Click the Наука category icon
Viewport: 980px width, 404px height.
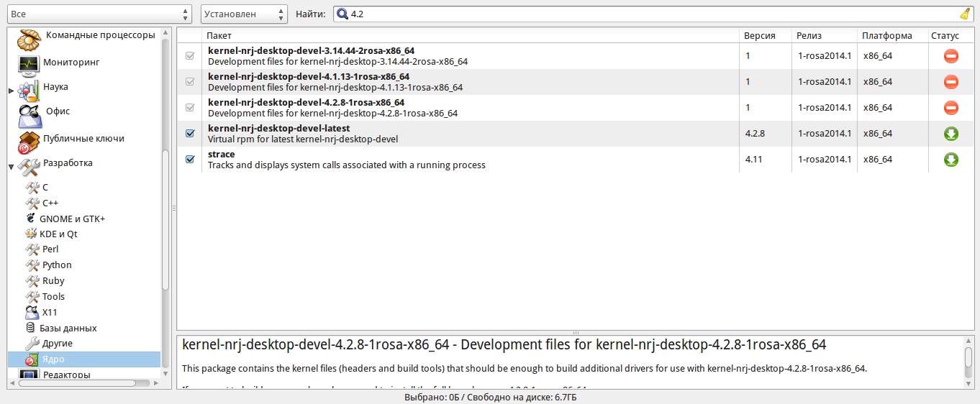pyautogui.click(x=29, y=90)
